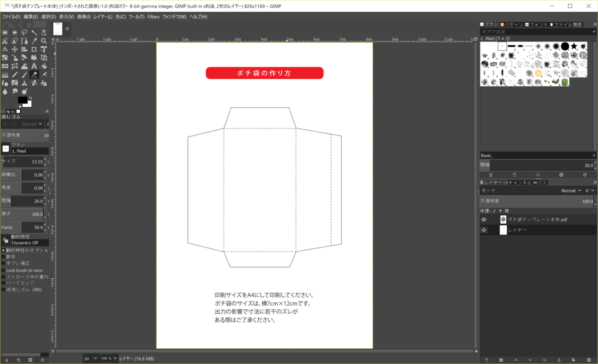Image resolution: width=598 pixels, height=364 pixels.
Task: Open the フィルター (Filters) menu
Action: pos(154,16)
